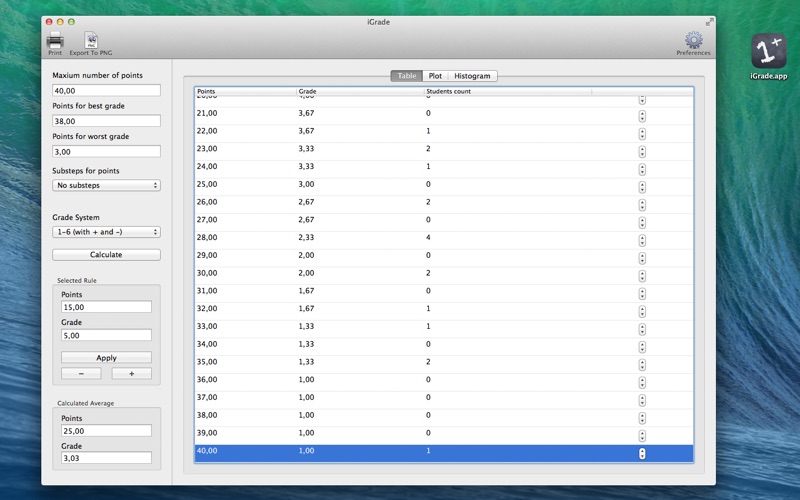
Task: Click stepper in the 40,00 points row
Action: [642, 453]
